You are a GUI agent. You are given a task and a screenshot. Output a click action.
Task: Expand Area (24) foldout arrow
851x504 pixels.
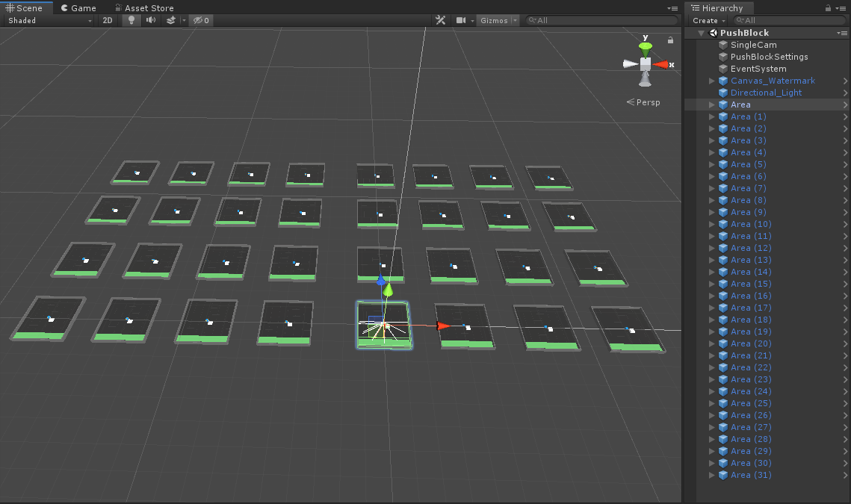point(711,391)
